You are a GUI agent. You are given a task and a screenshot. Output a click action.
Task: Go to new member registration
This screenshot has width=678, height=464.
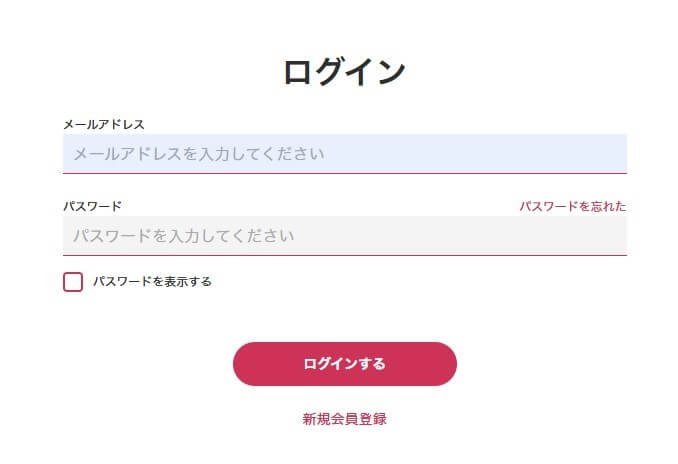(344, 419)
